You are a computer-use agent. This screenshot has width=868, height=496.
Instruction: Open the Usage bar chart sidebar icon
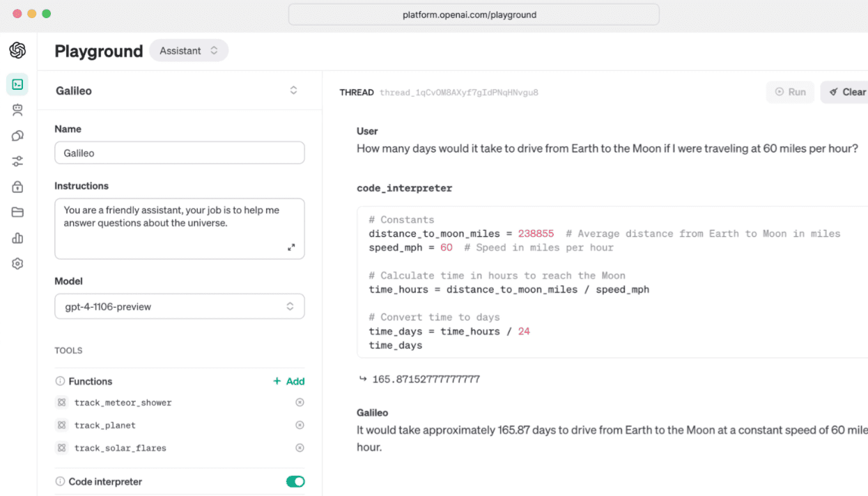(x=17, y=238)
